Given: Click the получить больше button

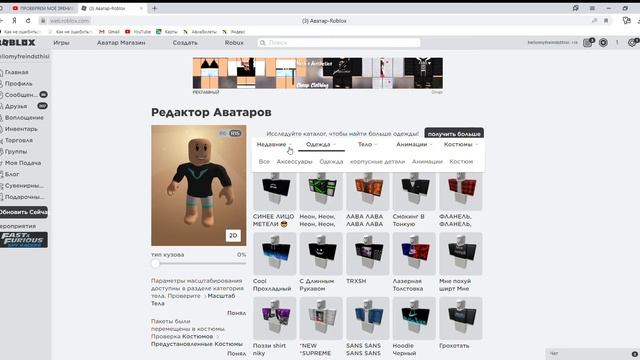Looking at the screenshot, I should pos(454,133).
